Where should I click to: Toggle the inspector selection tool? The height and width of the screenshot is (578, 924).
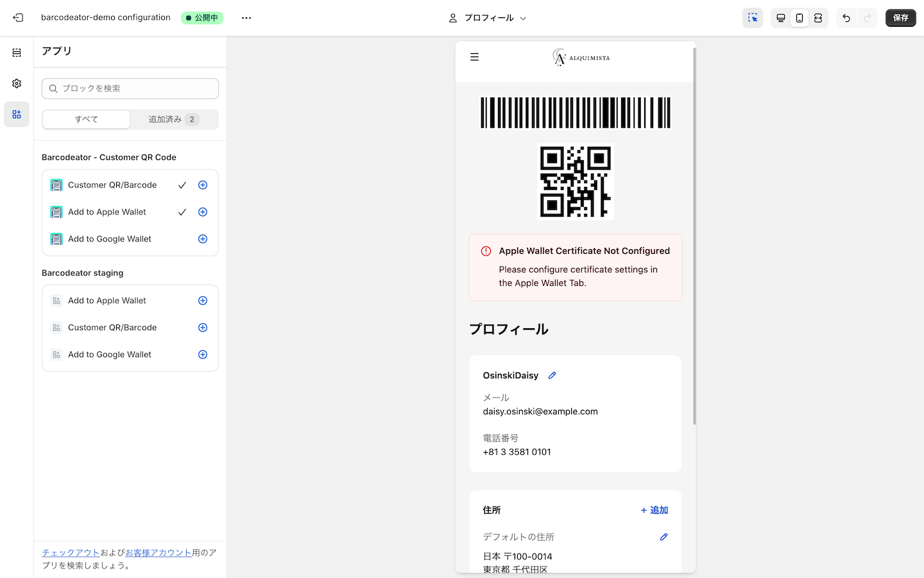click(x=753, y=18)
